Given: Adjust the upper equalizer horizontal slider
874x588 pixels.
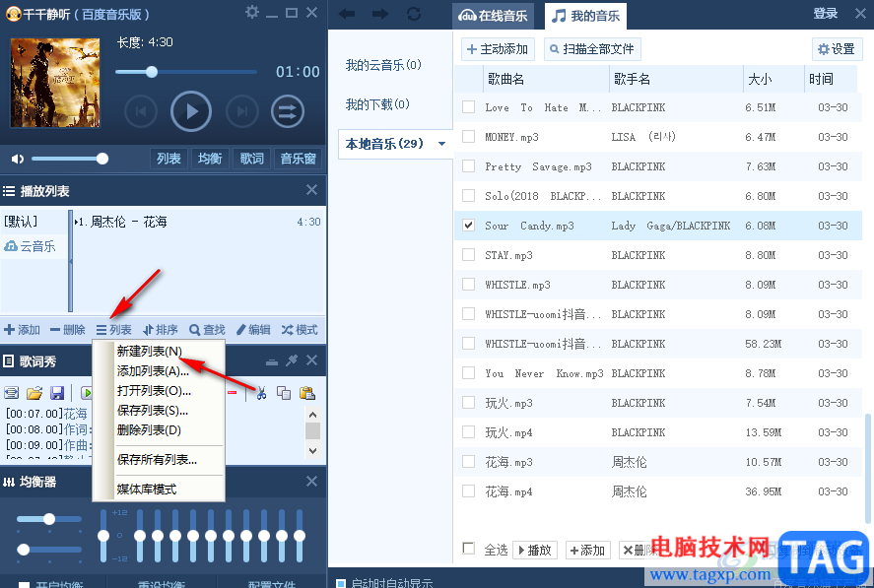Looking at the screenshot, I should click(x=49, y=519).
